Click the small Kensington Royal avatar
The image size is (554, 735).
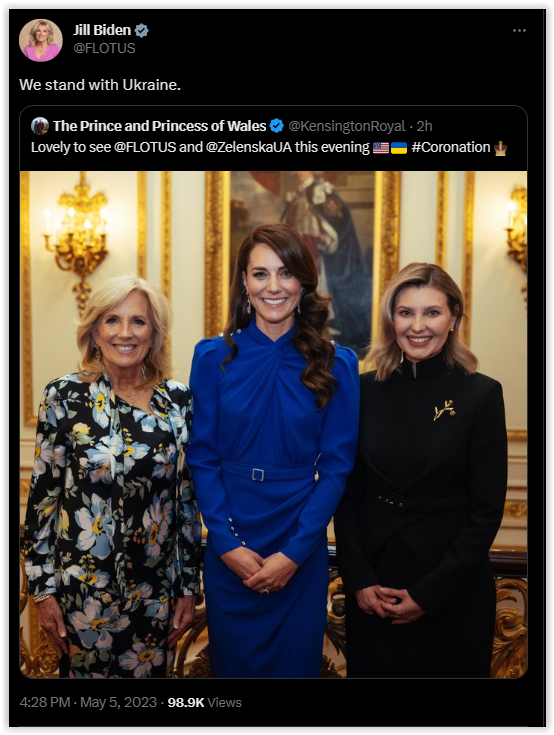40,126
